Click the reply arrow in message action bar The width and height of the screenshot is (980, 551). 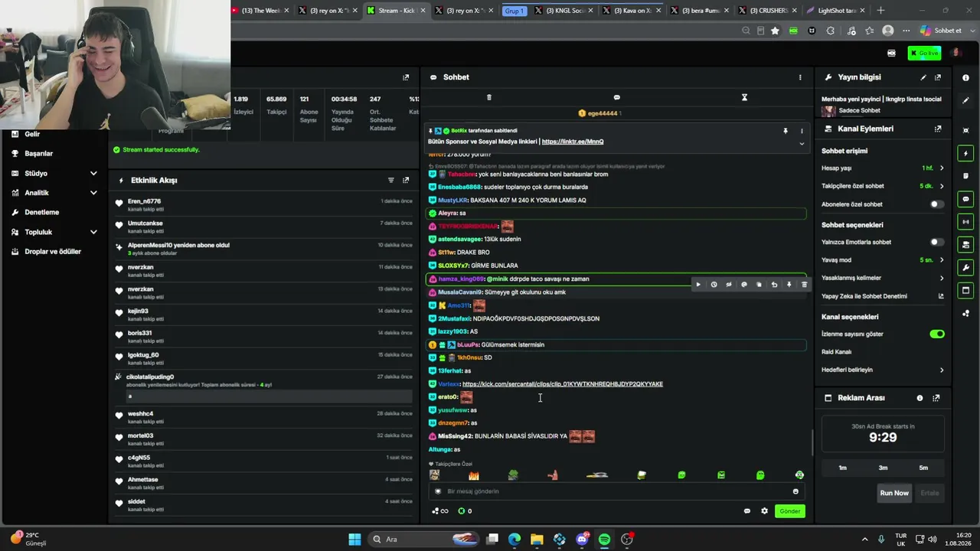pos(774,285)
